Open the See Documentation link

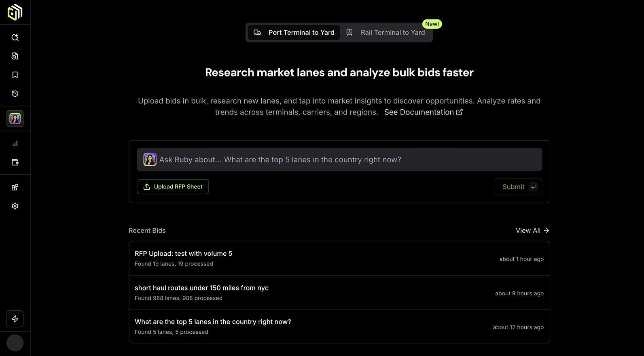click(x=423, y=112)
